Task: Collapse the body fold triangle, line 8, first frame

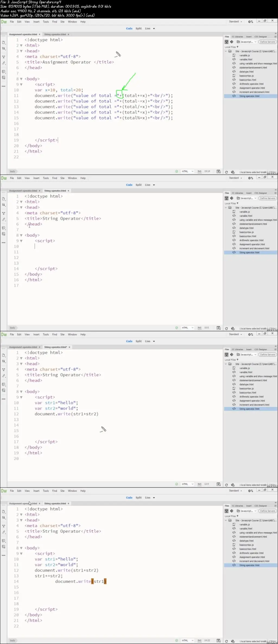Action: coord(21,79)
